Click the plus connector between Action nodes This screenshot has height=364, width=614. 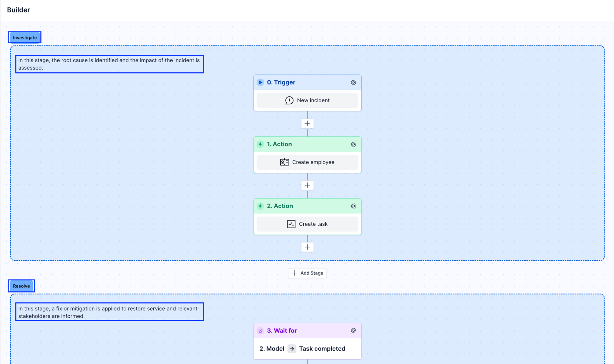tap(307, 185)
